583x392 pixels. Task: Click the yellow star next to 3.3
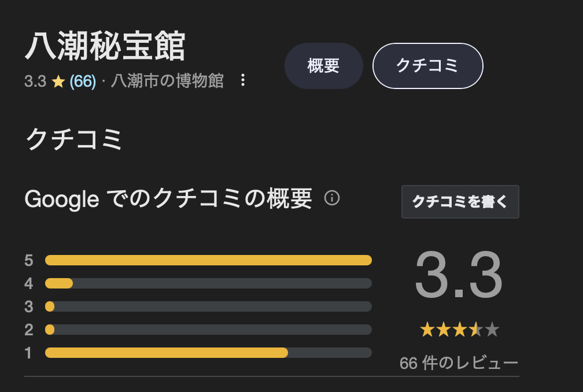[58, 82]
